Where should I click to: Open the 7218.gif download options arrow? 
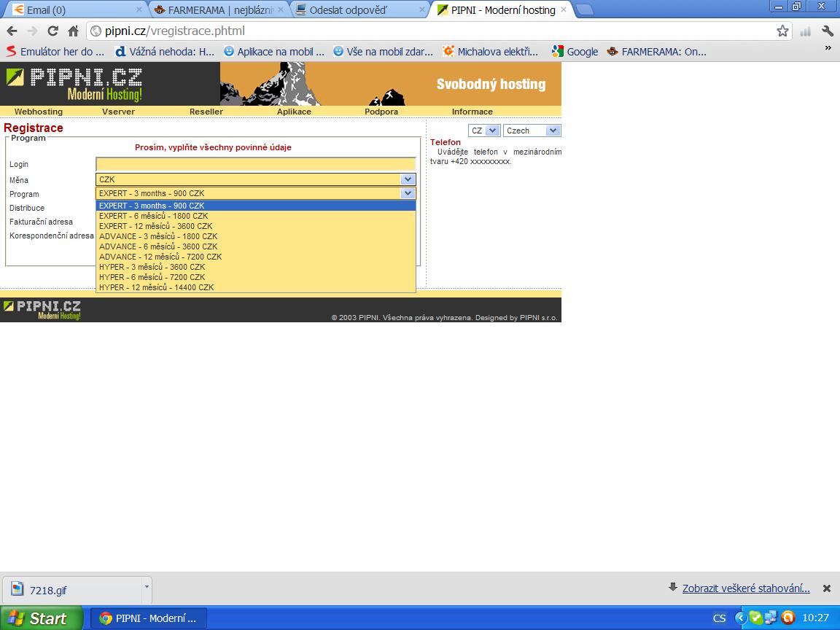point(147,586)
